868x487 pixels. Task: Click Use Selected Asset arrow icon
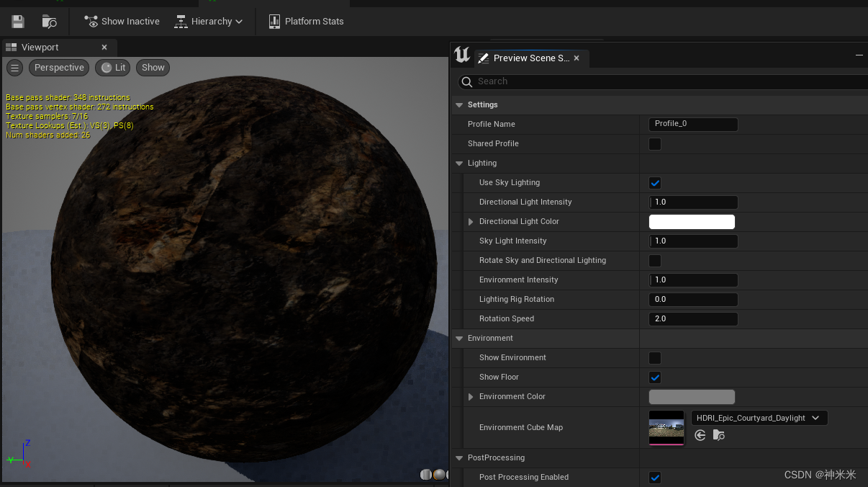click(700, 435)
